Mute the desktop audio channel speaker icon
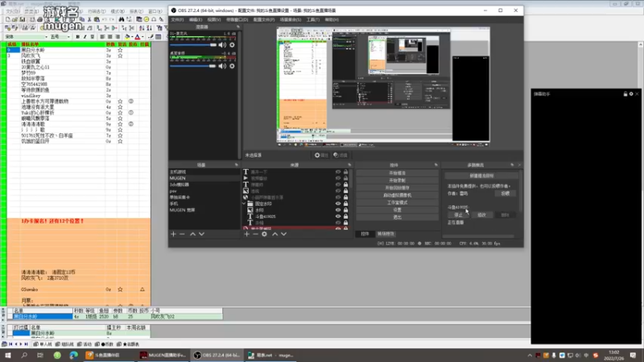Image resolution: width=644 pixels, height=362 pixels. pyautogui.click(x=222, y=66)
